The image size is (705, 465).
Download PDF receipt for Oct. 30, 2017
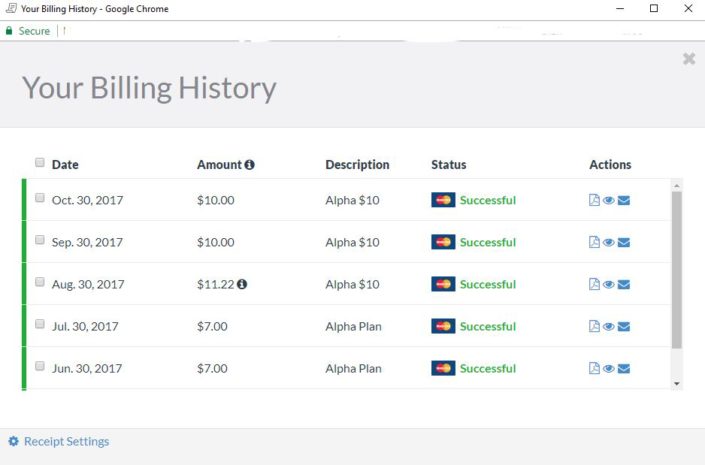click(594, 200)
